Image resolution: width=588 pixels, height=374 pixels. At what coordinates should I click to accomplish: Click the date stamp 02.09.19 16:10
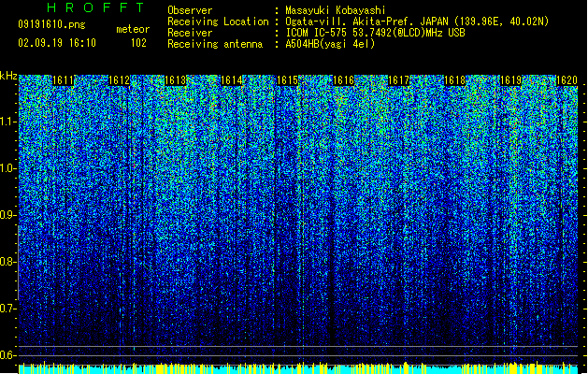(x=57, y=43)
